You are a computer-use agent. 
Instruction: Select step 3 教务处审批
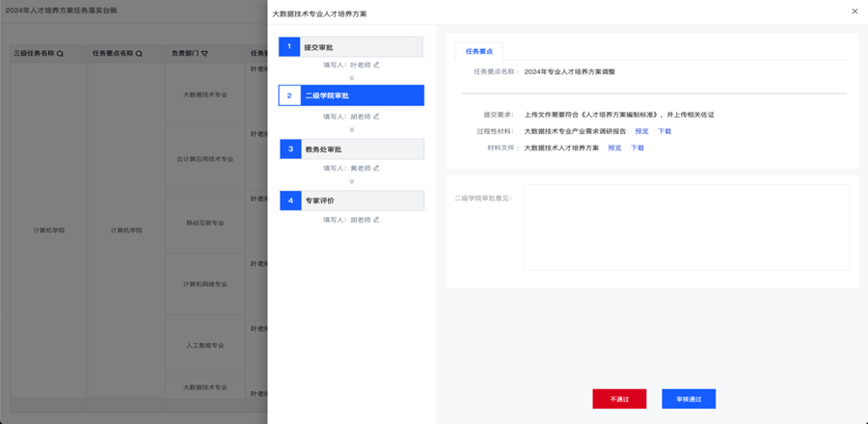pos(351,149)
